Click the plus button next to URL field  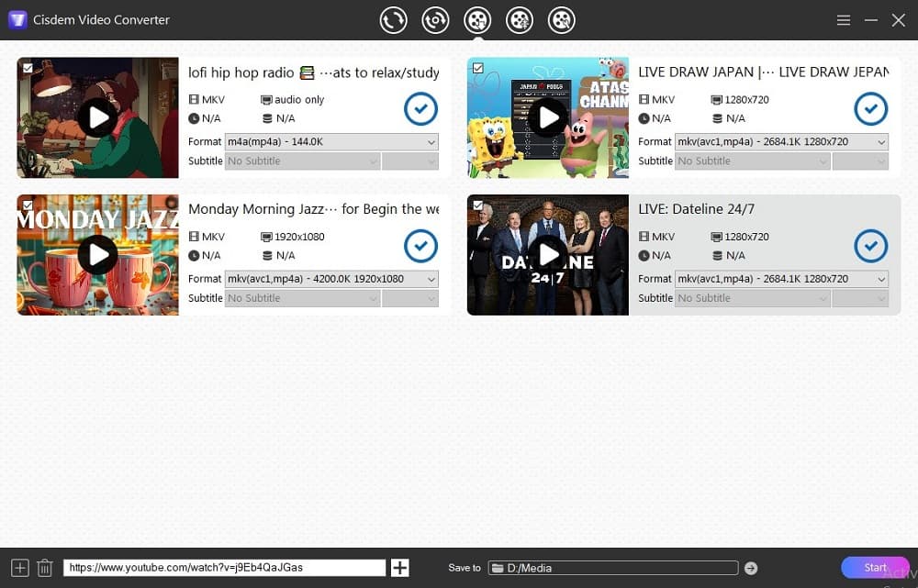point(399,568)
